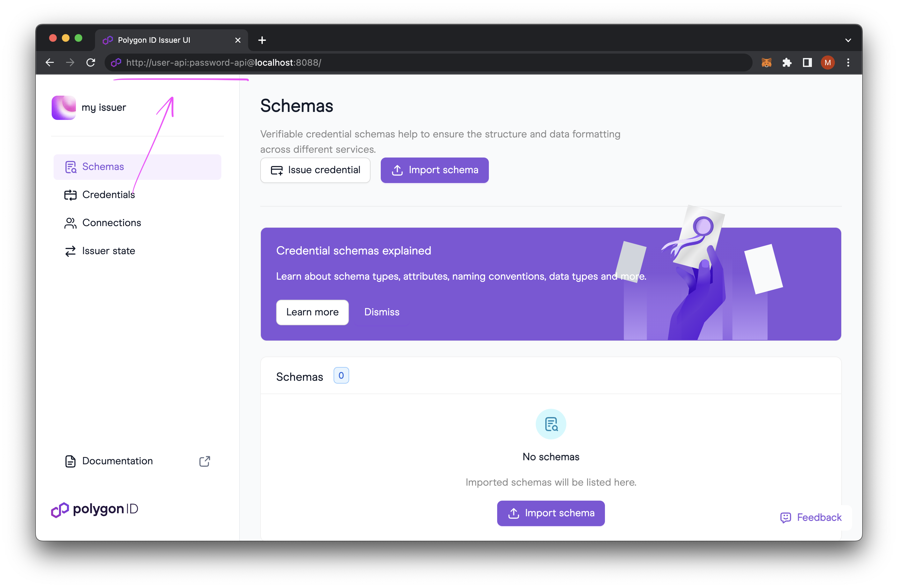Click the Documentation icon in sidebar
Image resolution: width=898 pixels, height=588 pixels.
pyautogui.click(x=70, y=461)
